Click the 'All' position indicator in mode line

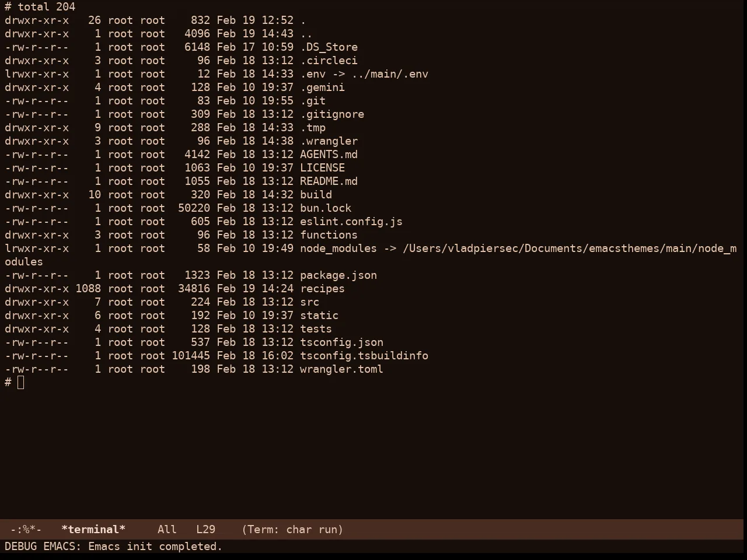pyautogui.click(x=167, y=530)
